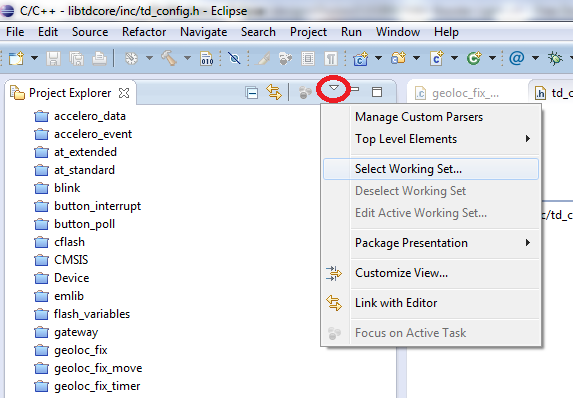Toggle Link with Editor in Project Explorer toolbar

274,92
